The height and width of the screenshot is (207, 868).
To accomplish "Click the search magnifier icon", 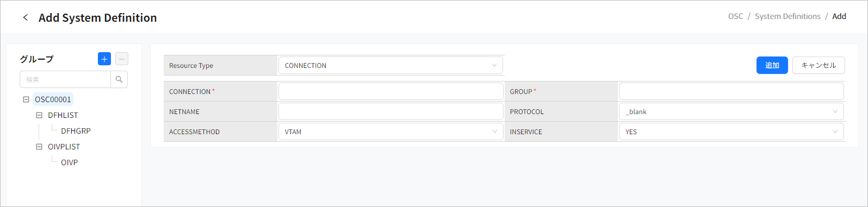I will click(x=119, y=79).
